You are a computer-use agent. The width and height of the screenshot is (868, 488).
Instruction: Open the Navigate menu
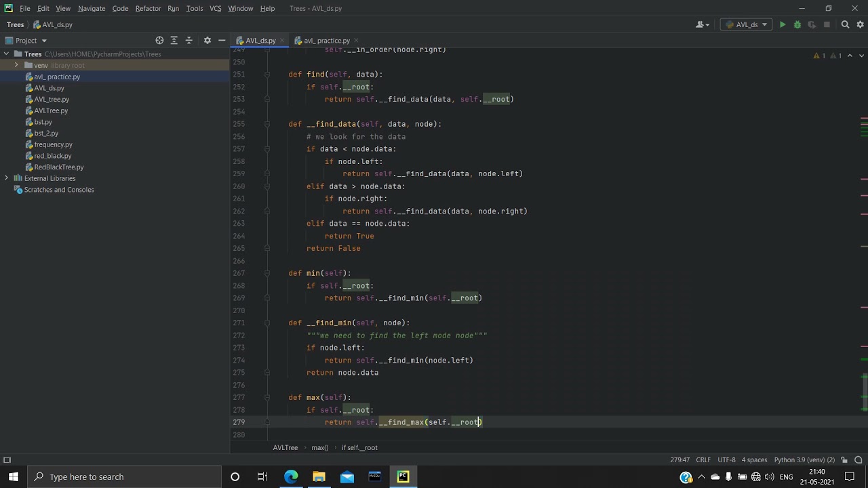[92, 8]
